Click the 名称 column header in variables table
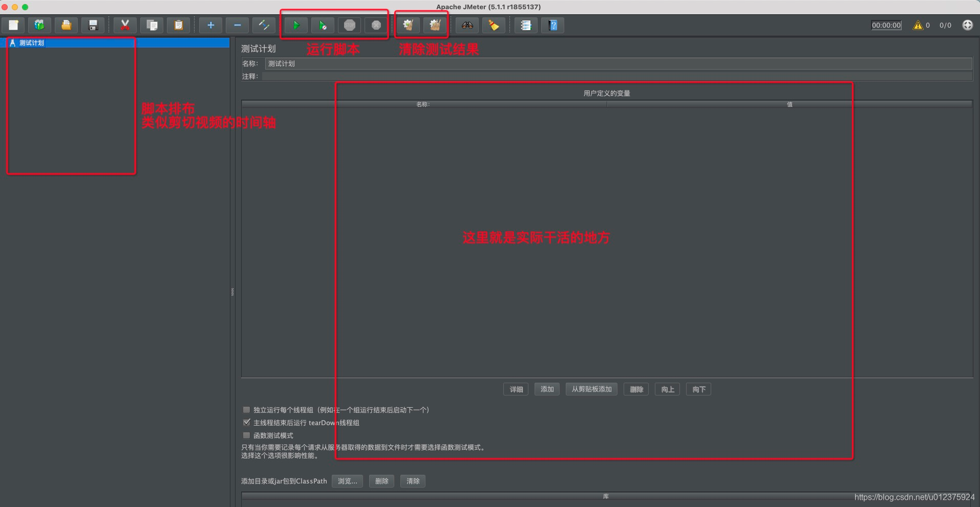 [424, 104]
